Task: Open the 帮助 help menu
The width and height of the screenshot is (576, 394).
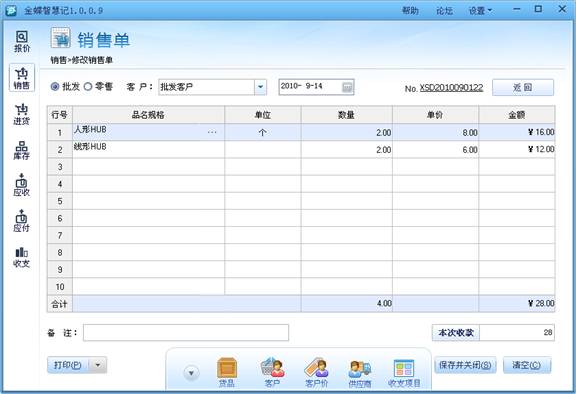Action: (410, 11)
